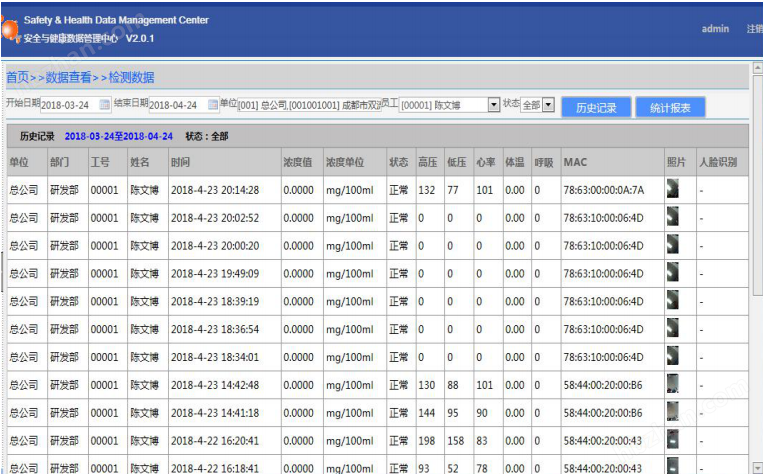763x474 pixels.
Task: Click the 时间 column header
Action: point(180,162)
